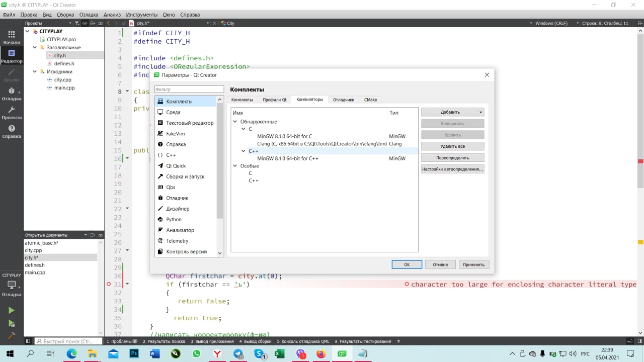Select Анализатор settings category
Viewport: 644px width, 362px height.
tap(186, 230)
